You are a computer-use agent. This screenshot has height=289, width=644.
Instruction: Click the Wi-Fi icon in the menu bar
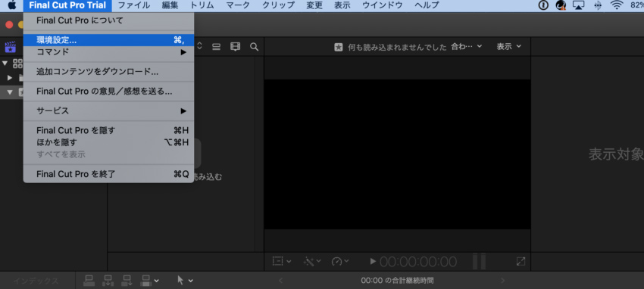617,5
